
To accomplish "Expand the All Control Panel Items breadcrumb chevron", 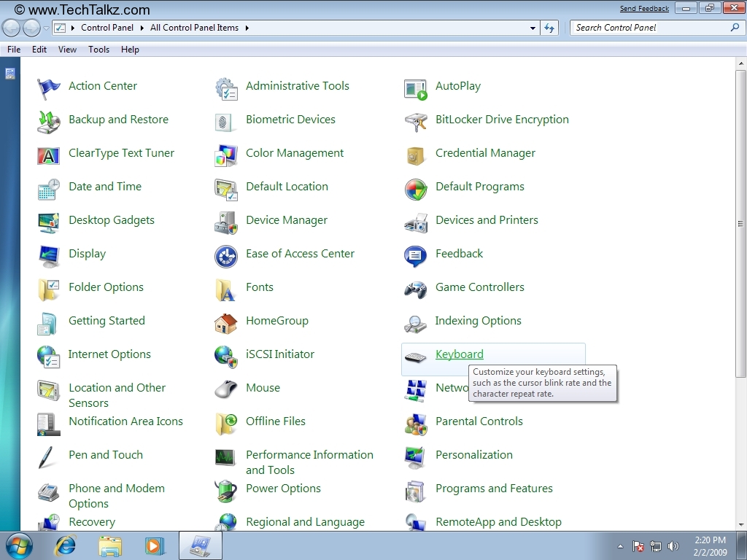I will pos(246,28).
